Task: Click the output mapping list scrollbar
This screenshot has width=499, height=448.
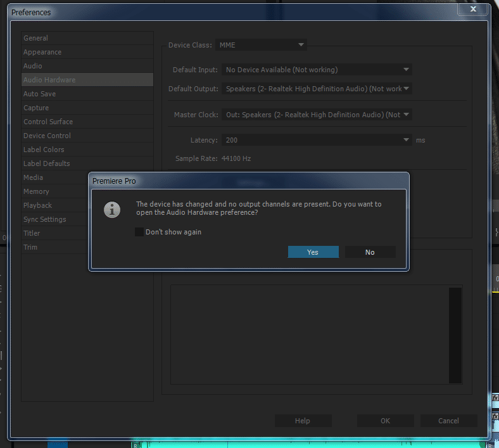Action: (455, 335)
